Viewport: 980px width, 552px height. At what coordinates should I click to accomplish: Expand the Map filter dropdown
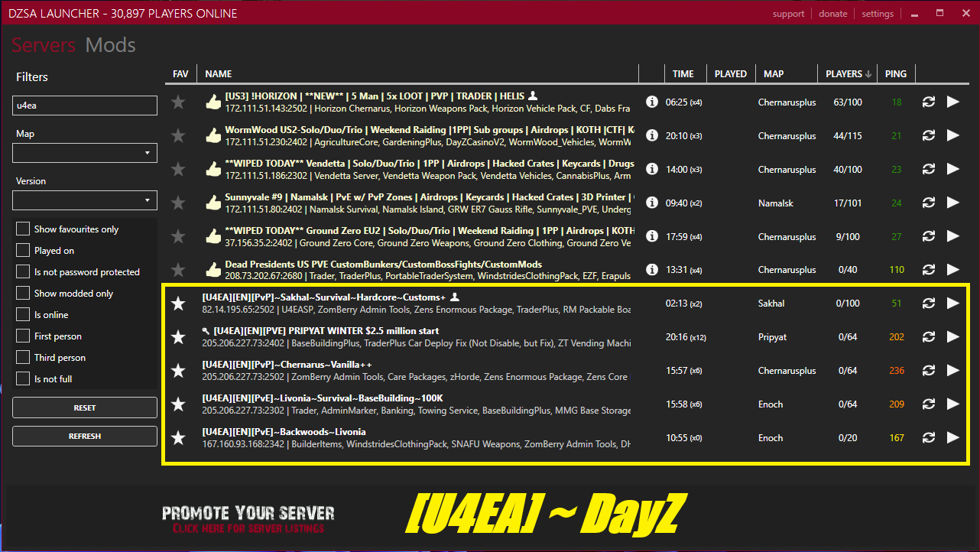pos(85,153)
